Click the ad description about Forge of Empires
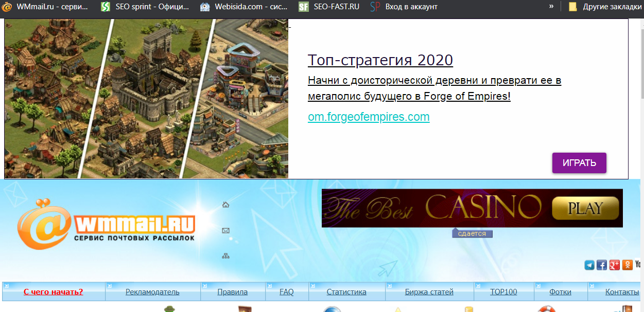The image size is (644, 312). coord(434,88)
